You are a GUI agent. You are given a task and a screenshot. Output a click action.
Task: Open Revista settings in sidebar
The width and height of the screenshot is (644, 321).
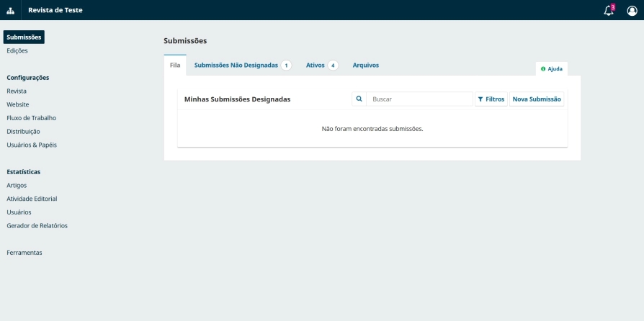tap(17, 91)
